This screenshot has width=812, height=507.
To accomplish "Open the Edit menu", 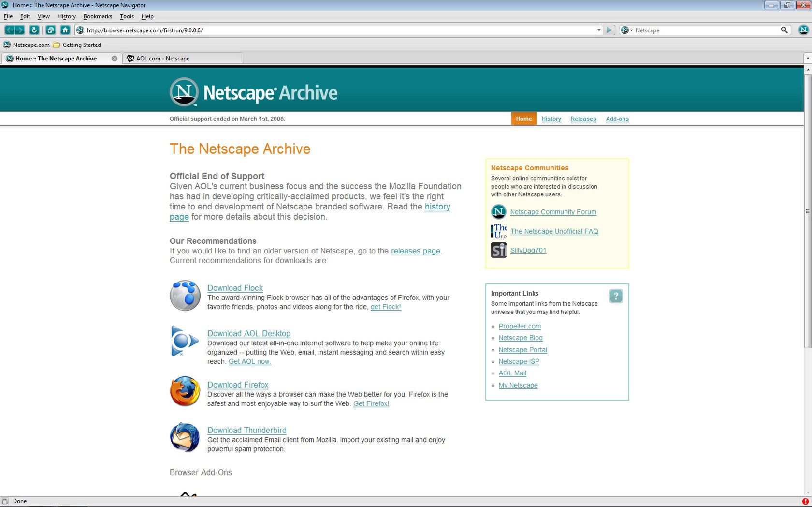I will pos(25,16).
